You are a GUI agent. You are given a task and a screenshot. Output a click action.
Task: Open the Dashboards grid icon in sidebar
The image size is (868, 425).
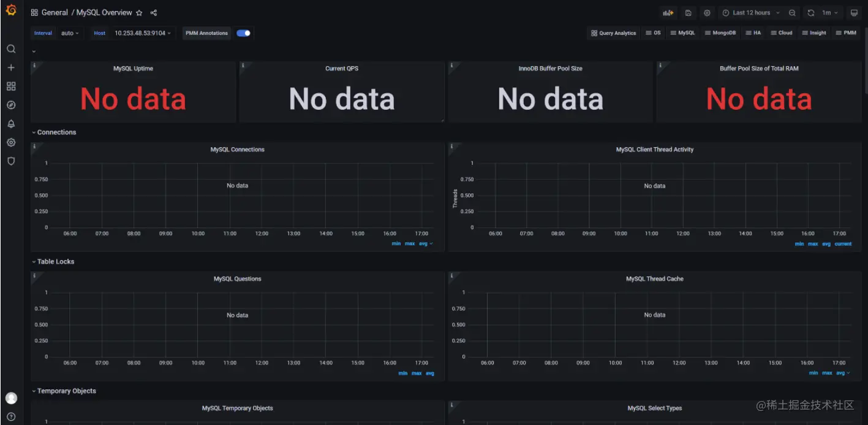(x=11, y=86)
